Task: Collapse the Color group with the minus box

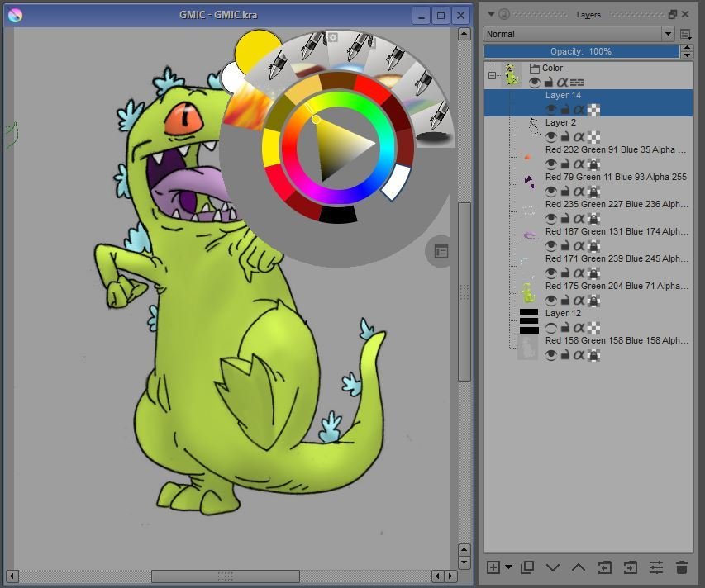Action: pos(493,75)
